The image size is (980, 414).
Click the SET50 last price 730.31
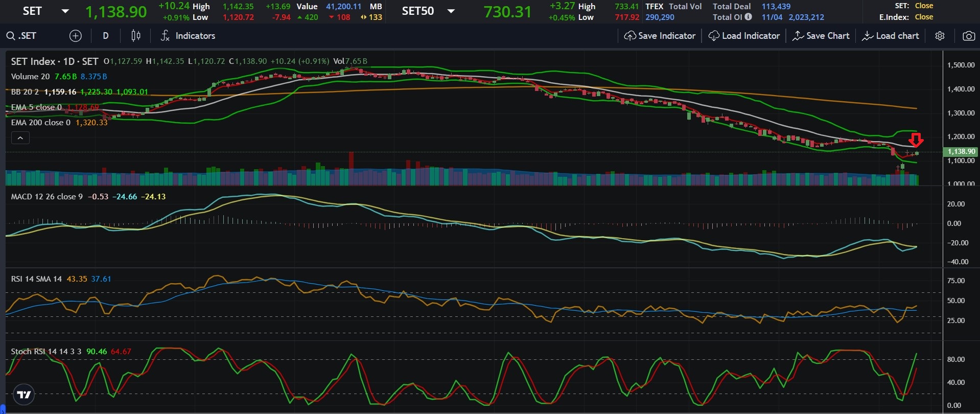click(x=507, y=12)
